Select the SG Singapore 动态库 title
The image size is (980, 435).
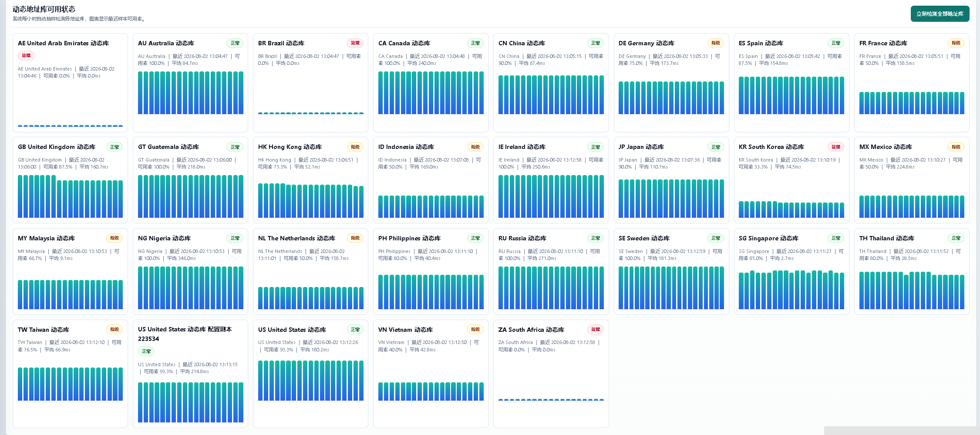[769, 238]
